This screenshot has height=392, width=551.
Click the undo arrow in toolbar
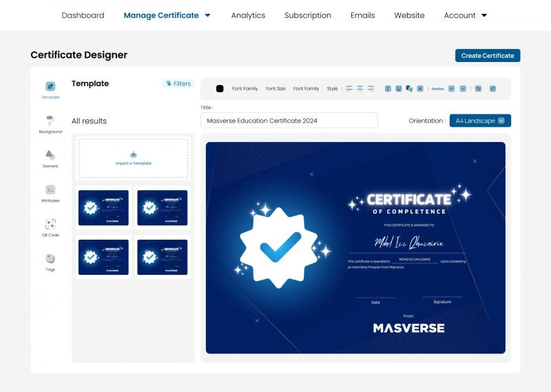pyautogui.click(x=479, y=89)
